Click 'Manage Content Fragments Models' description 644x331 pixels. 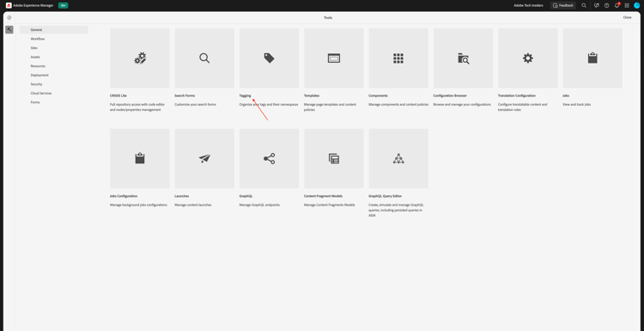click(330, 205)
